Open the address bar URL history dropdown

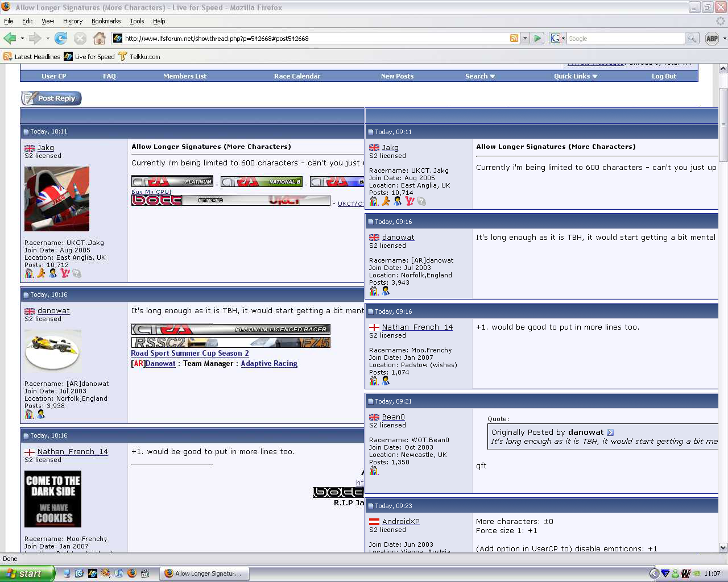tap(525, 38)
